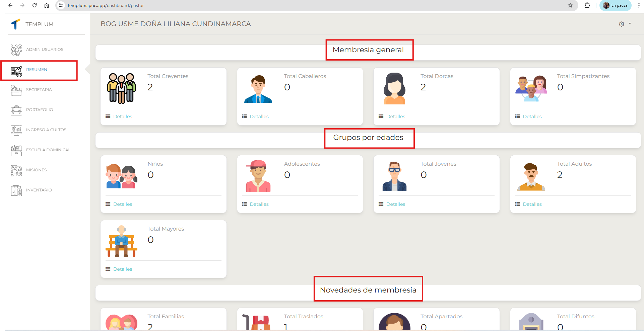Open Escuela Dominical sidebar icon

click(x=16, y=150)
